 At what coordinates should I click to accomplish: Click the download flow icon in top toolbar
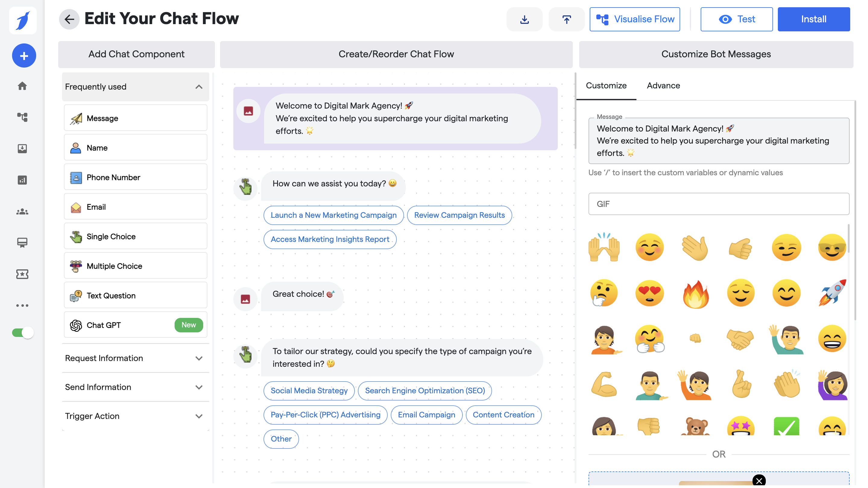(x=524, y=19)
